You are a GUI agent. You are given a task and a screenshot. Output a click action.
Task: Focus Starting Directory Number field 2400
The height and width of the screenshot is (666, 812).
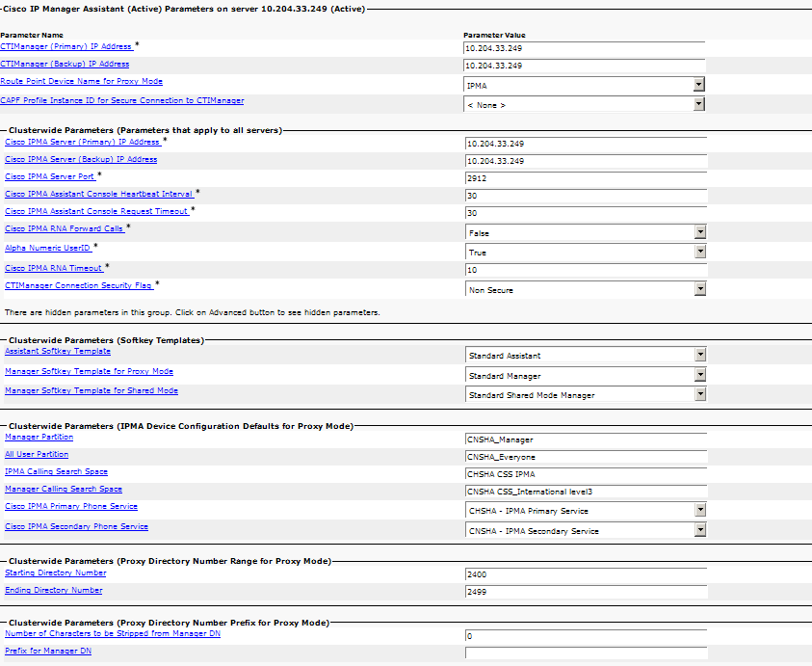pos(587,574)
